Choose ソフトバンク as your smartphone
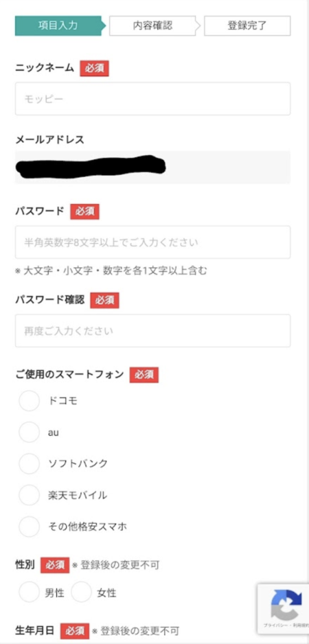This screenshot has width=309, height=644. point(29,463)
